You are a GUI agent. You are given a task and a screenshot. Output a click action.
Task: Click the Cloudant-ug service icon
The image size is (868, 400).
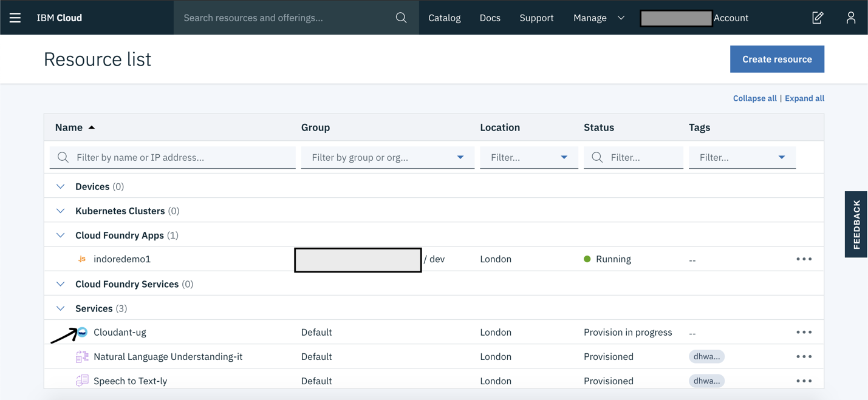coord(83,332)
